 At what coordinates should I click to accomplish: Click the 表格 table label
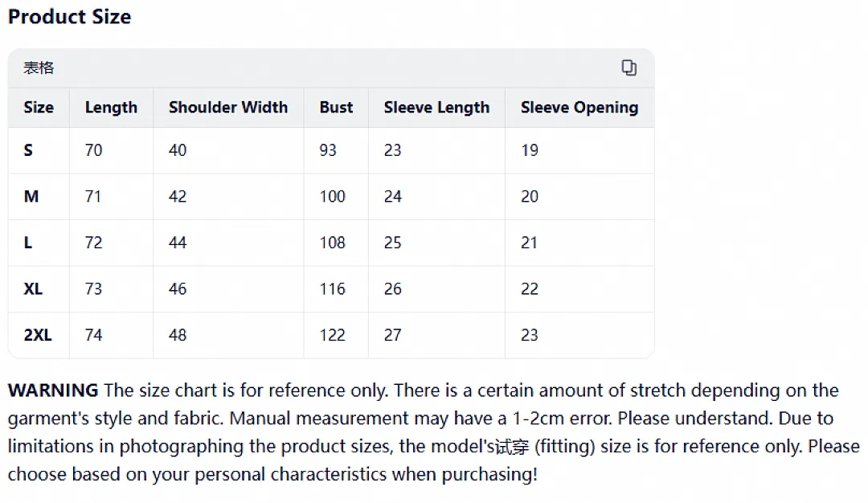tap(39, 68)
